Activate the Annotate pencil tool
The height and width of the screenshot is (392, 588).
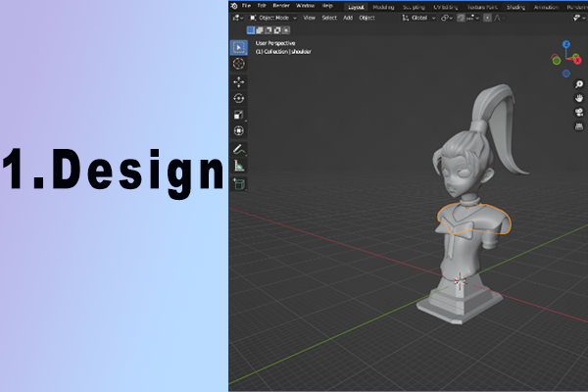(x=239, y=150)
